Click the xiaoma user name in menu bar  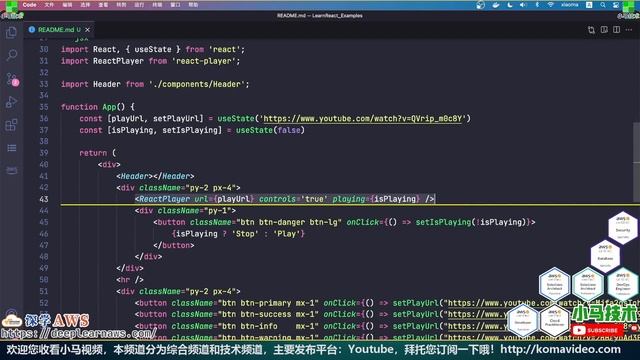(569, 5)
